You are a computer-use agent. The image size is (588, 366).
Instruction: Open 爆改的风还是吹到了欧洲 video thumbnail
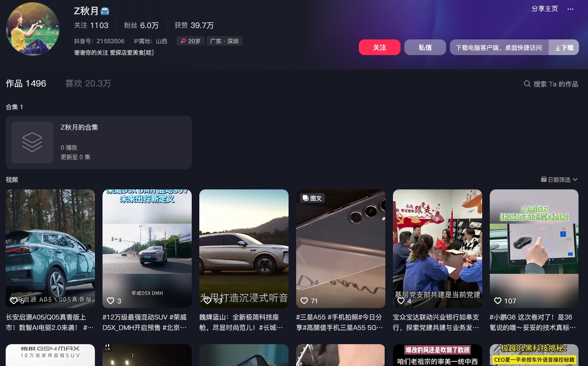[438, 355]
